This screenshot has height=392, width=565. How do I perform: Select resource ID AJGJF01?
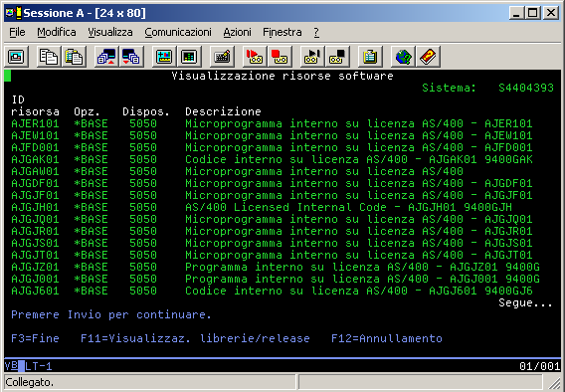point(35,195)
